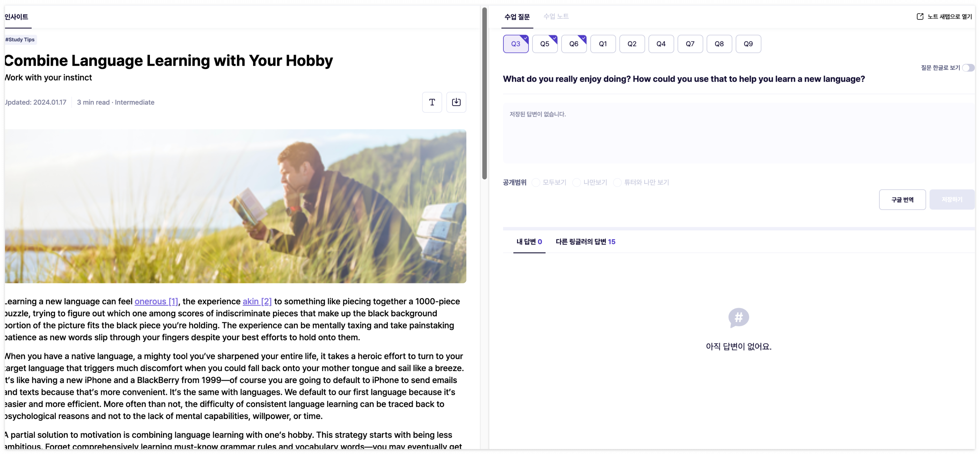
Task: Select the 모두보기 radio option
Action: tap(536, 182)
